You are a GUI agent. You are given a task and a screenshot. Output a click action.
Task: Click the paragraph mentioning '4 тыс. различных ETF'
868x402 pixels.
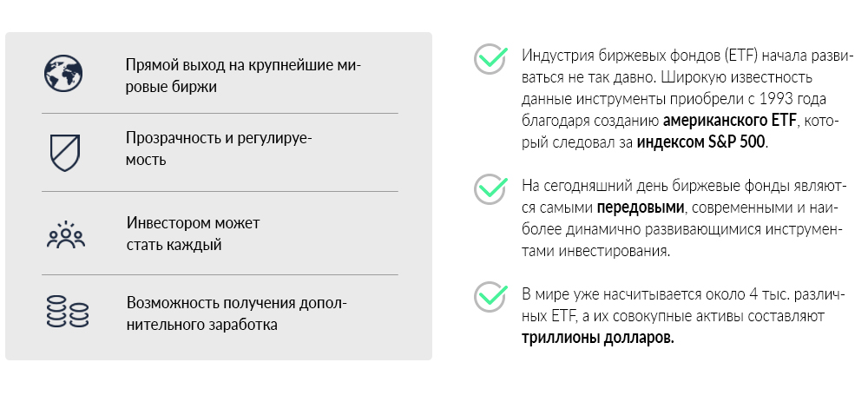coord(684,316)
